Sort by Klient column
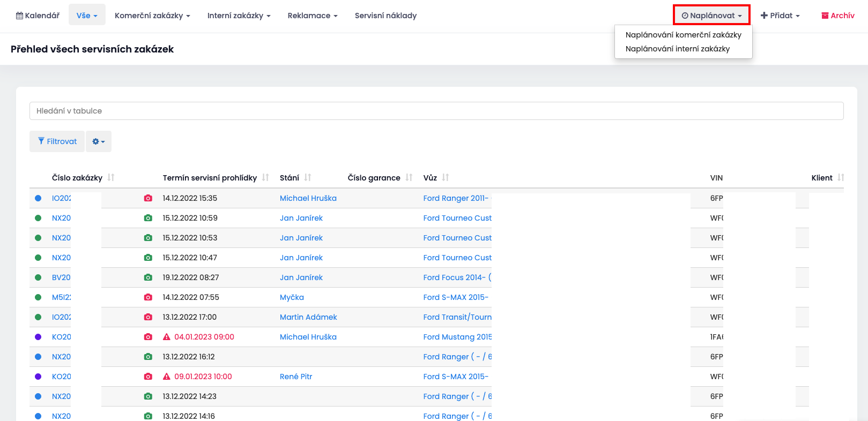Image resolution: width=868 pixels, height=421 pixels. point(828,178)
